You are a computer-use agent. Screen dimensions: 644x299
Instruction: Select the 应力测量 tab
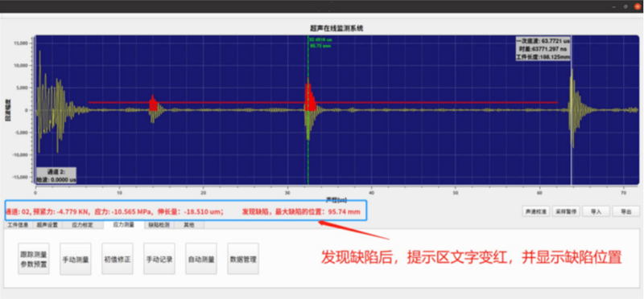pyautogui.click(x=123, y=225)
